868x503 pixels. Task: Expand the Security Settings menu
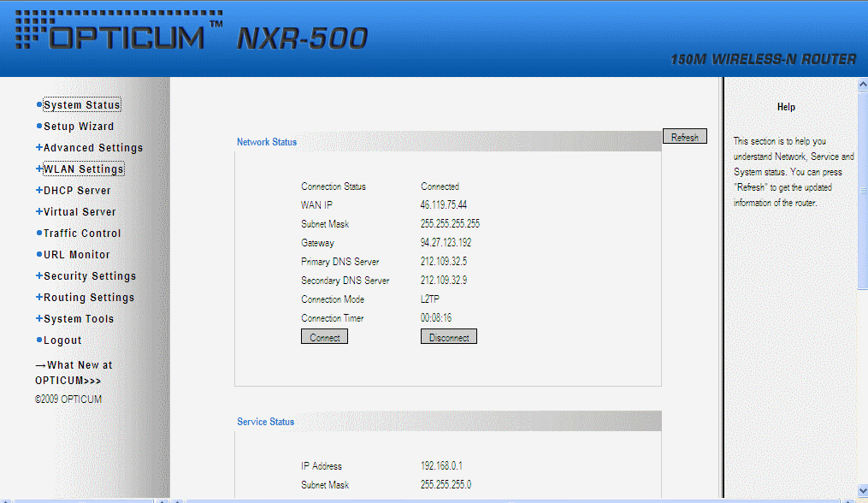[90, 275]
